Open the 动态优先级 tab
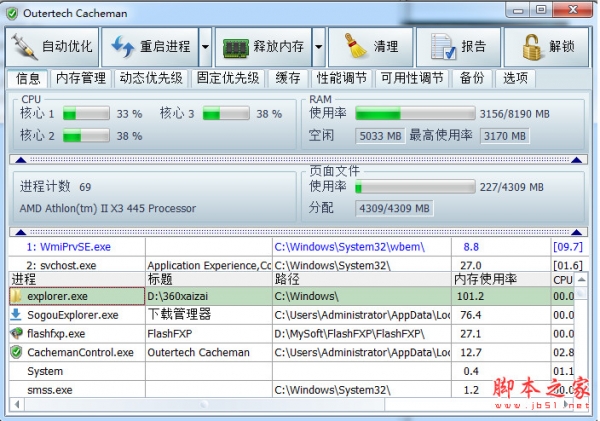This screenshot has width=600, height=421. 151,78
